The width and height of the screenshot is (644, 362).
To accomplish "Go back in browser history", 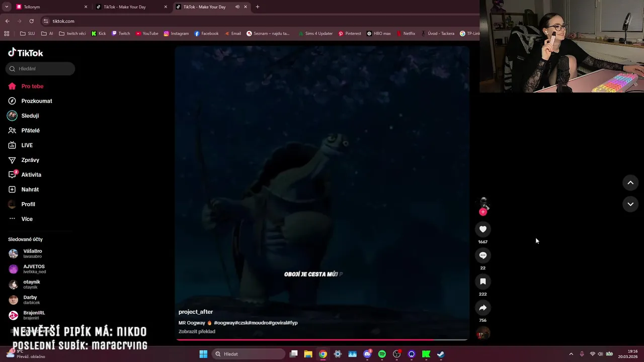I will [7, 21].
